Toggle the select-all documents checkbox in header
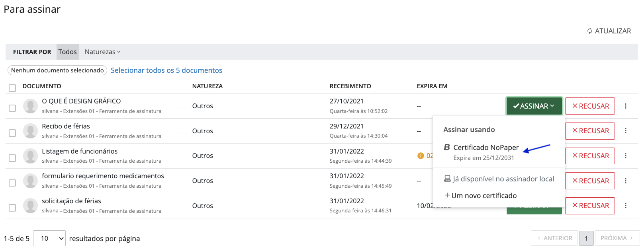Viewport: 644px width, 249px height. [12, 88]
